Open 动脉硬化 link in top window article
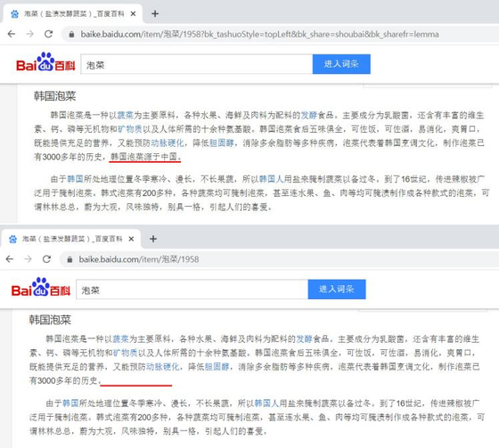This screenshot has width=499, height=448. point(168,143)
